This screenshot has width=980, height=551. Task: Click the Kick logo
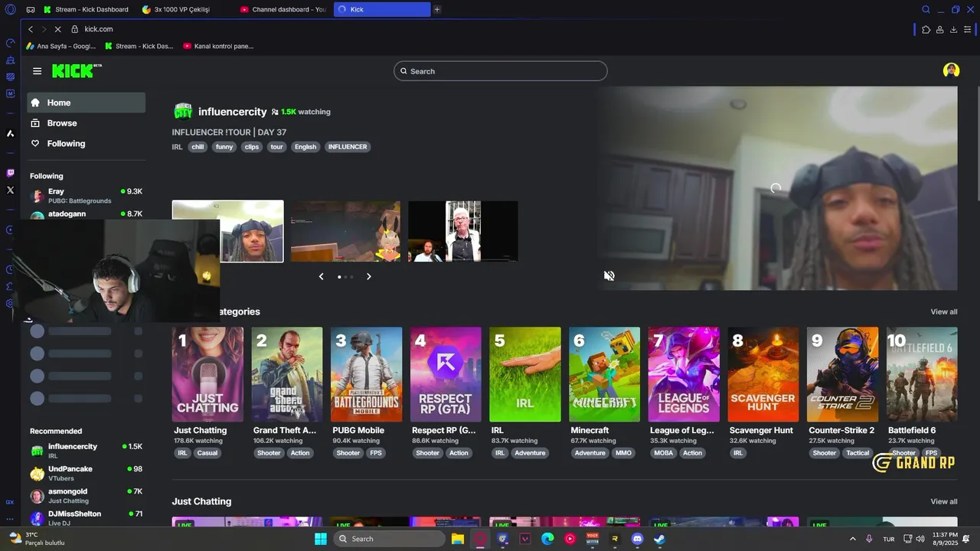coord(77,70)
